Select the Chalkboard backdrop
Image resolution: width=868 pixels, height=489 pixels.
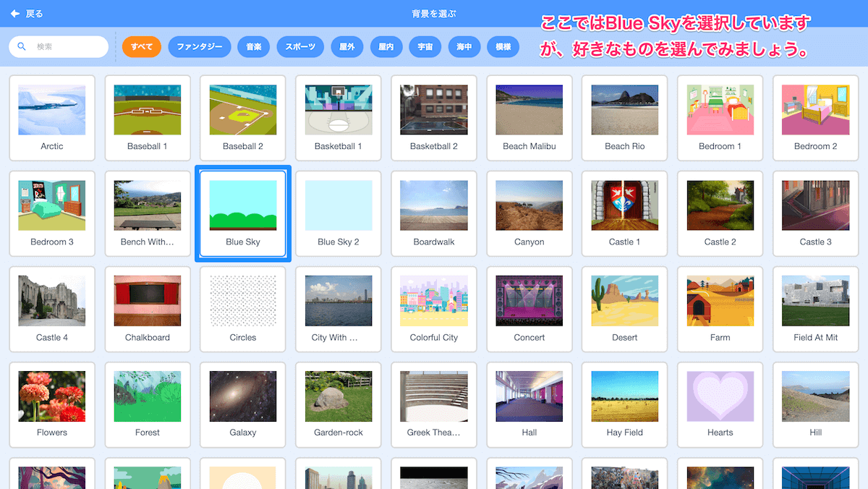[148, 309]
